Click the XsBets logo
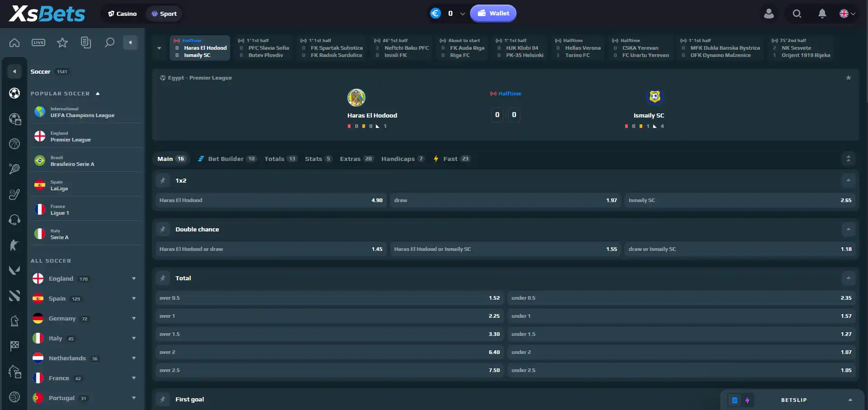 pyautogui.click(x=47, y=14)
